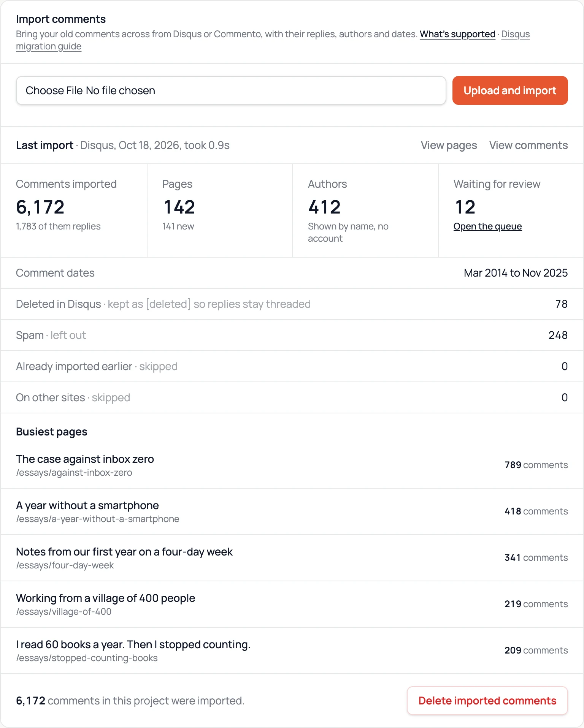Click the 219 comments count
584x728 pixels.
click(536, 604)
